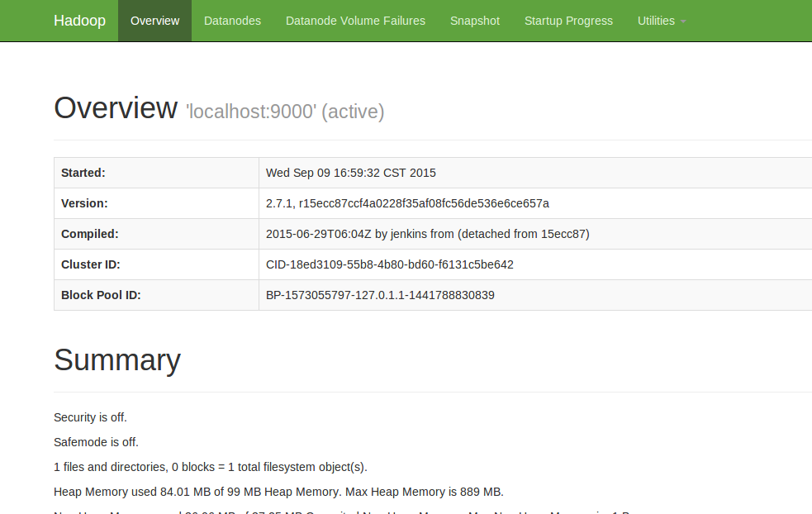Viewport: 812px width, 514px height.
Task: View the Startup Progress tab
Action: tap(568, 21)
